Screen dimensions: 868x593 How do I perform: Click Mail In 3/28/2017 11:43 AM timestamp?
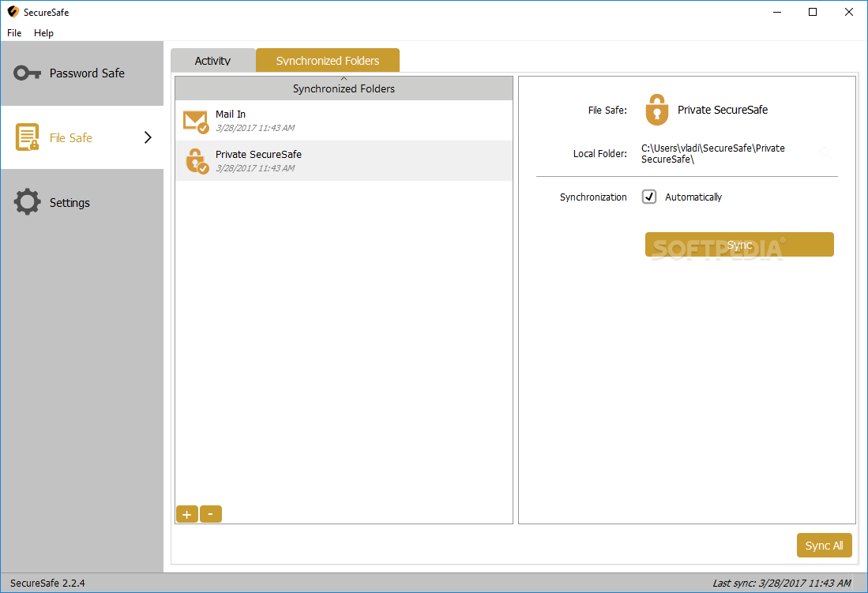[255, 128]
